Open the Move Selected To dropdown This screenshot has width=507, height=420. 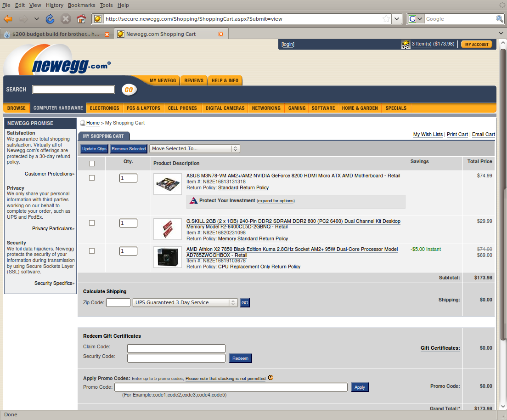tap(194, 148)
